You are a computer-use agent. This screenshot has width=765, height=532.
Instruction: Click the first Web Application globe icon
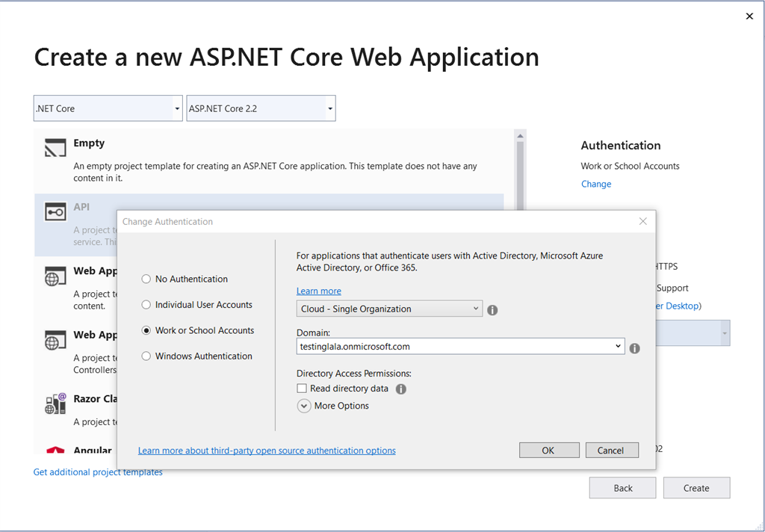(55, 276)
